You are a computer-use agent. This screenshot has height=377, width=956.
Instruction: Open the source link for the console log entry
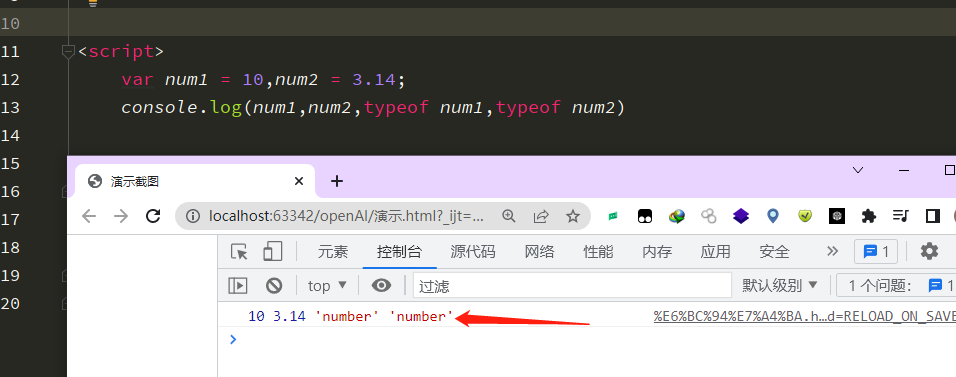[x=805, y=316]
